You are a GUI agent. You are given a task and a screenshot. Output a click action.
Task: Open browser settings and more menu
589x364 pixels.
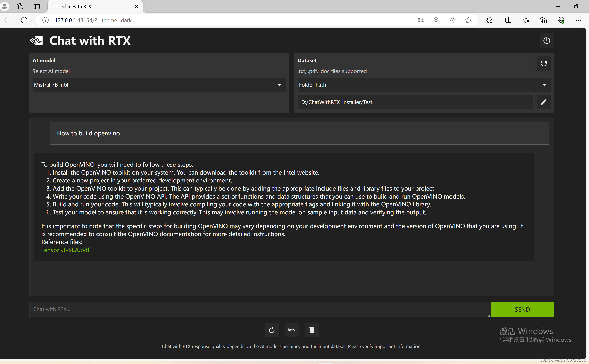point(578,20)
